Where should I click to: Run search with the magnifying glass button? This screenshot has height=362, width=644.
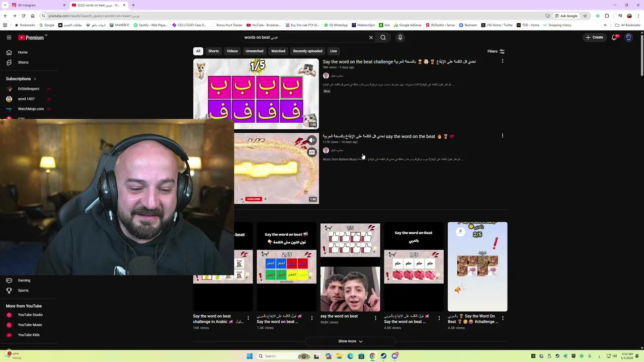[x=383, y=37]
